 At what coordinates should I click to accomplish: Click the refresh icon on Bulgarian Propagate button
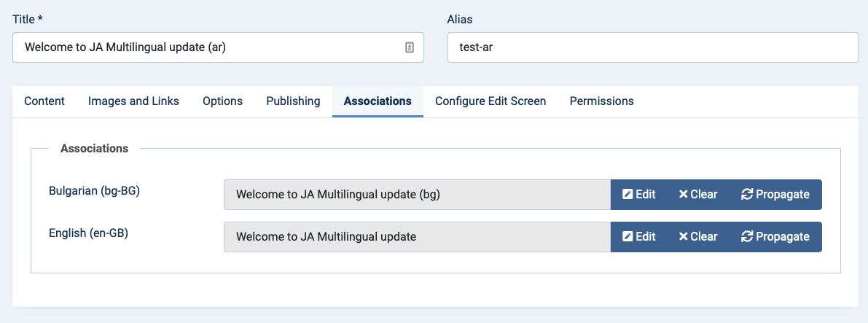coord(747,195)
